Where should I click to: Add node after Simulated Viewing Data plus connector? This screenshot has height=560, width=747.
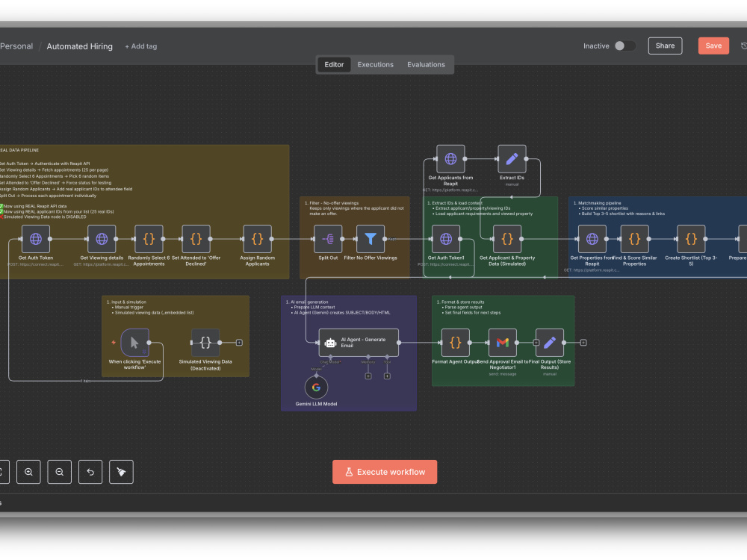coord(239,343)
